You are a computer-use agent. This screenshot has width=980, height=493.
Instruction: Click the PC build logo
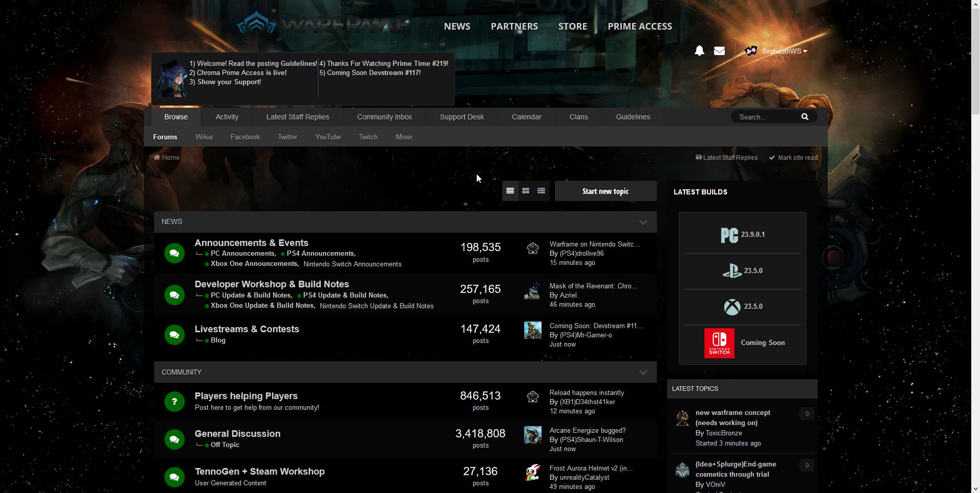pyautogui.click(x=729, y=235)
